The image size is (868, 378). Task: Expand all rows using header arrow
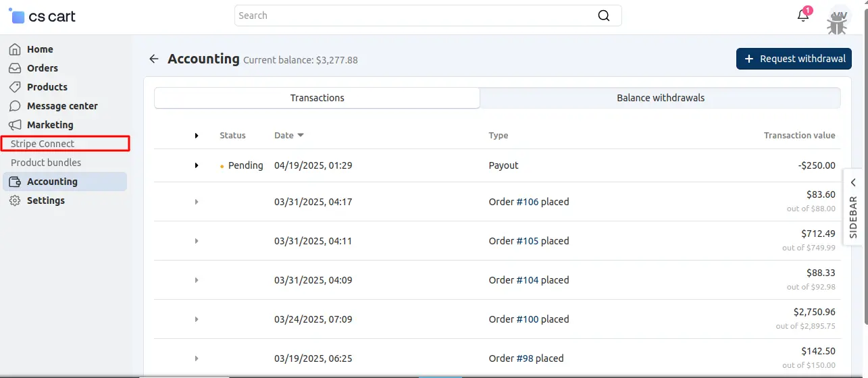click(197, 136)
